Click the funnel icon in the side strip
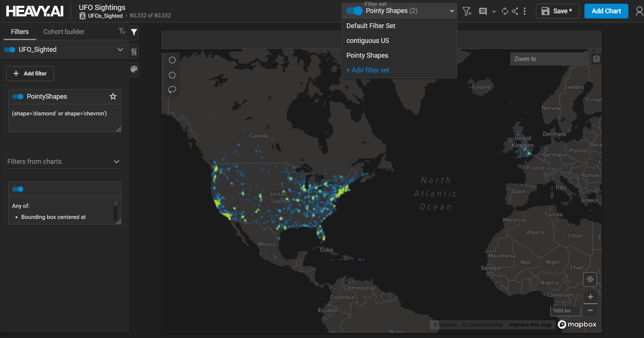644x338 pixels. 134,32
